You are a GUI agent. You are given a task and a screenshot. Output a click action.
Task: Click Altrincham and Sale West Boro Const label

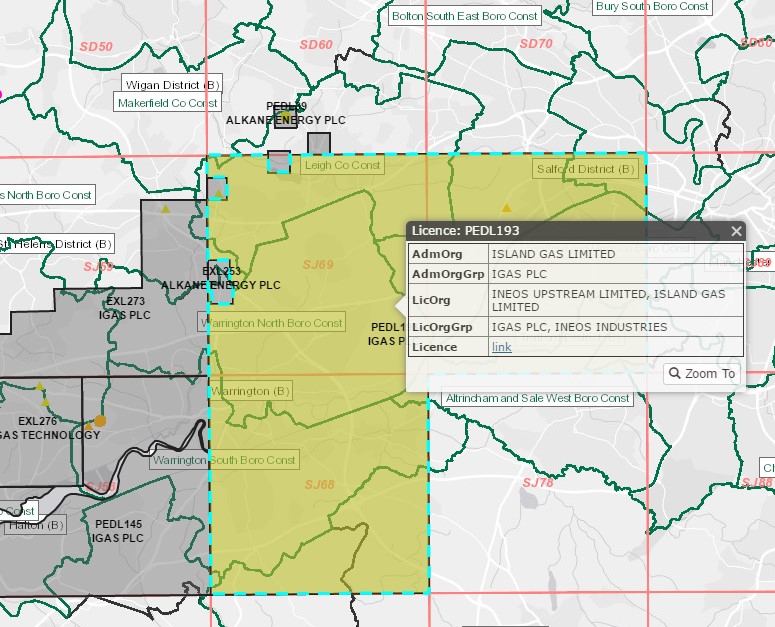tap(537, 398)
